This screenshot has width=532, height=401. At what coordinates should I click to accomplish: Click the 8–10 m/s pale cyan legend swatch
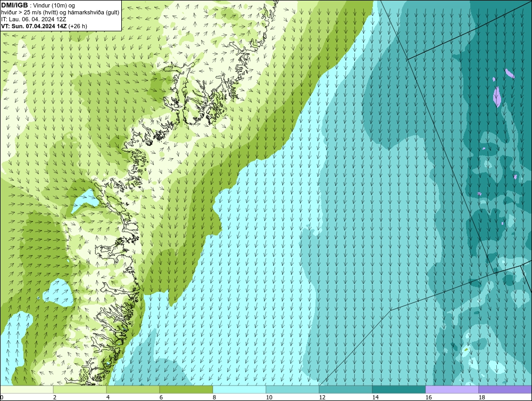239,389
